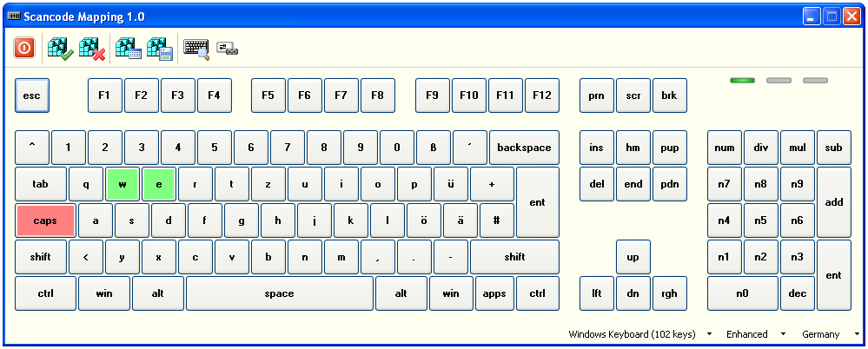The height and width of the screenshot is (349, 868).
Task: Click the keyboard magnifier search icon
Action: coord(196,49)
